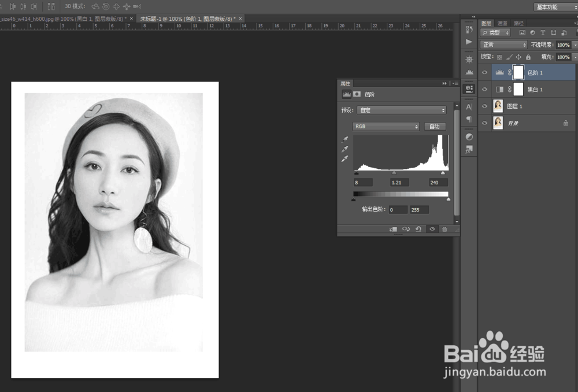Filter layers by type layer icon
Image resolution: width=578 pixels, height=392 pixels.
click(x=543, y=33)
